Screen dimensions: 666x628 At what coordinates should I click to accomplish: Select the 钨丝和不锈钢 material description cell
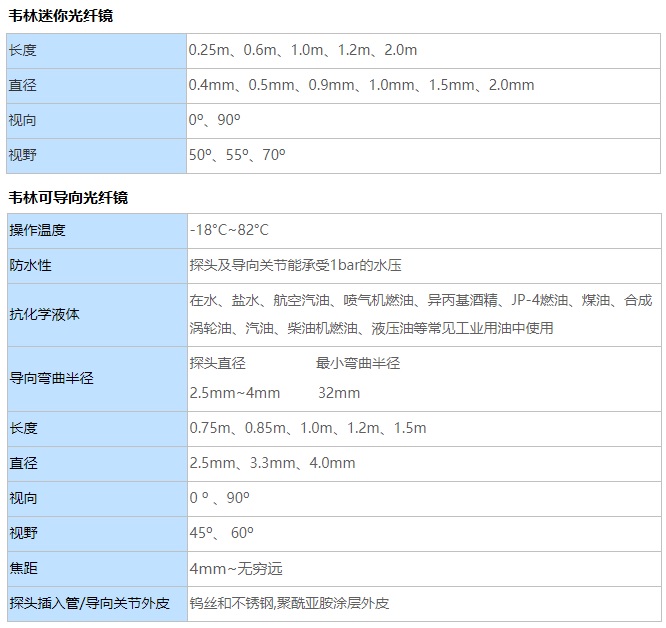289,603
